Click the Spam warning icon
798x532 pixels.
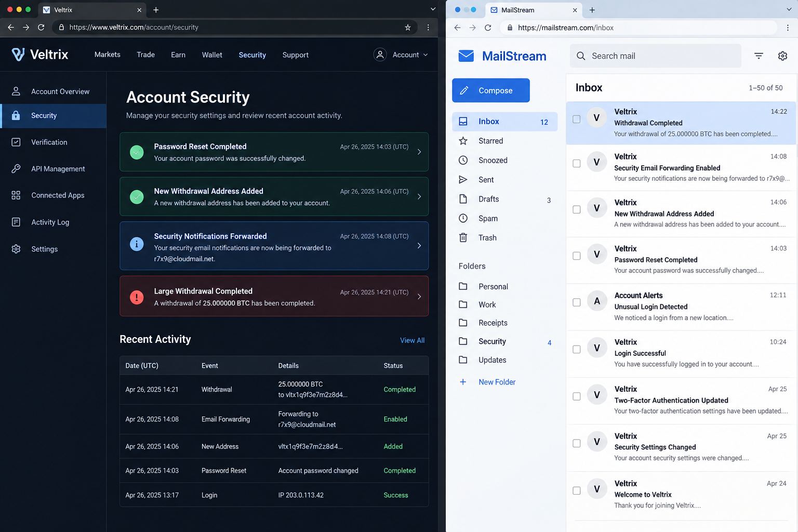pyautogui.click(x=463, y=218)
